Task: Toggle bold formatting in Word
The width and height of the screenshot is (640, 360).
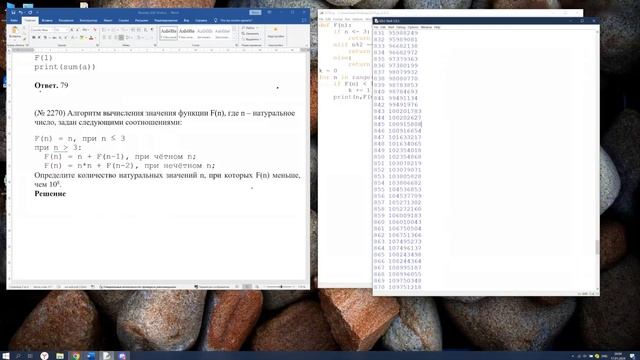Action: tap(34, 38)
